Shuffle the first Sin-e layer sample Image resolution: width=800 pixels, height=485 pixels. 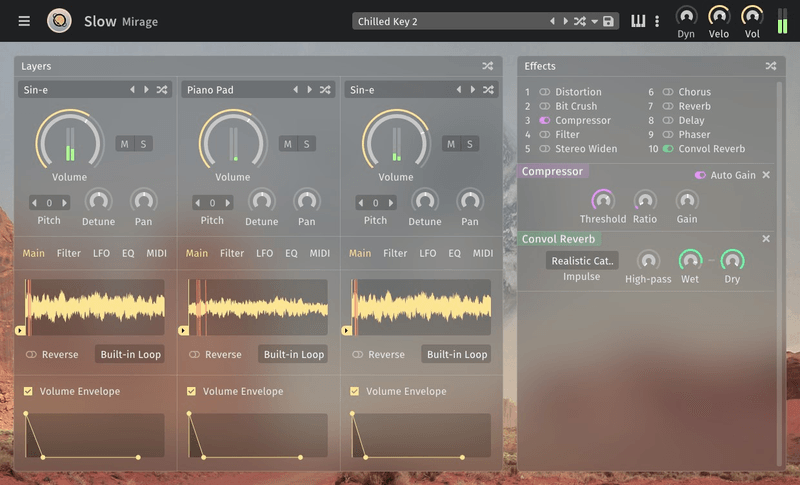[162, 89]
